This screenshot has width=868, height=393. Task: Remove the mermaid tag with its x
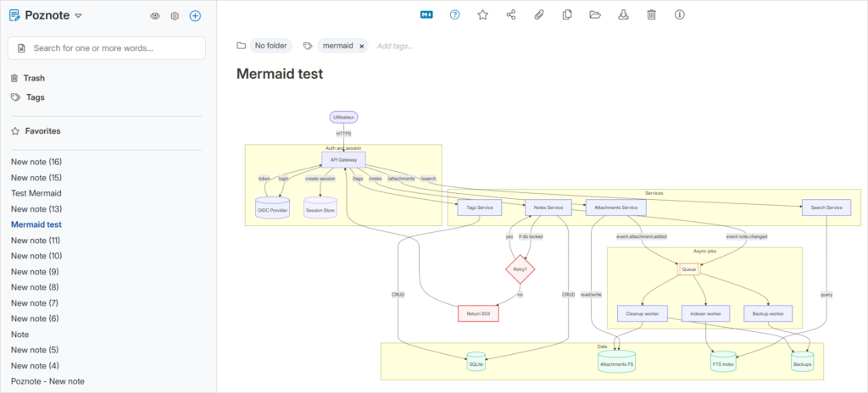[x=362, y=46]
